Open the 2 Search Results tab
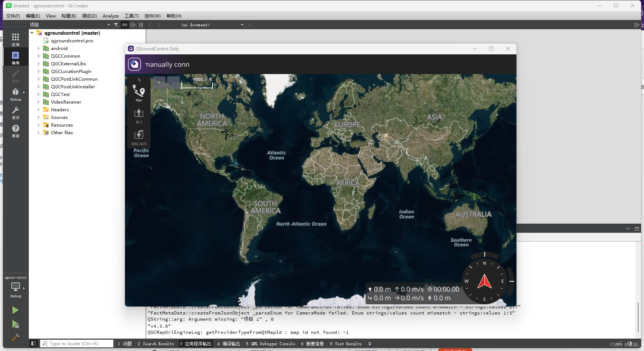The image size is (644, 351). (156, 344)
